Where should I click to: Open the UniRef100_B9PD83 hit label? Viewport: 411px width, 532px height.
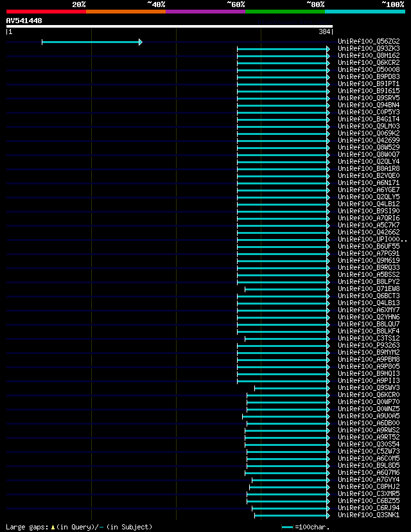369,76
